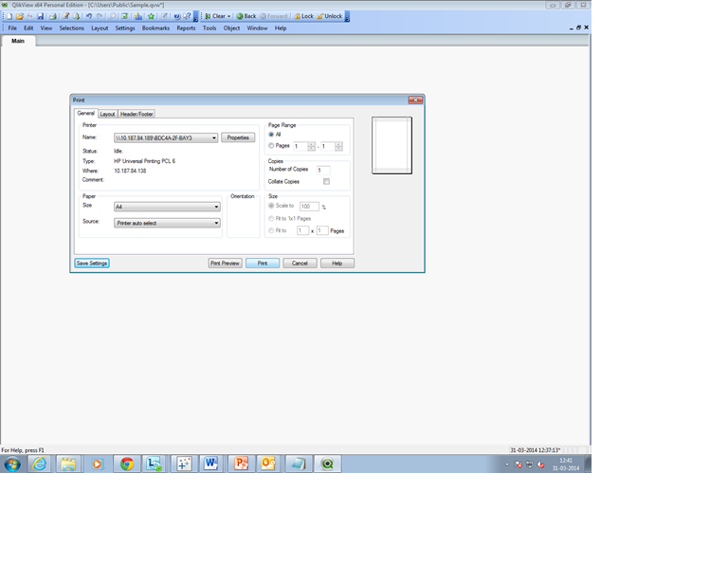
Task: Select the General tab
Action: pyautogui.click(x=85, y=113)
